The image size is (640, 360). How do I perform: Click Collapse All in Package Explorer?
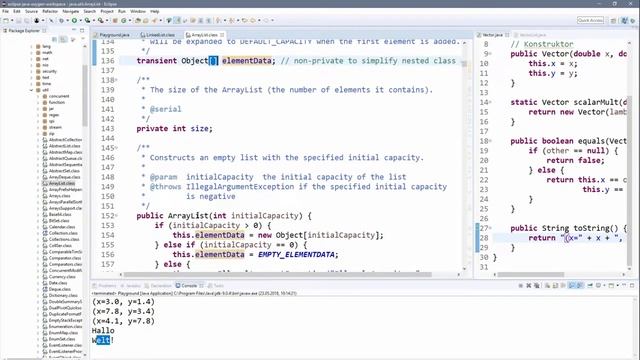pos(54,40)
